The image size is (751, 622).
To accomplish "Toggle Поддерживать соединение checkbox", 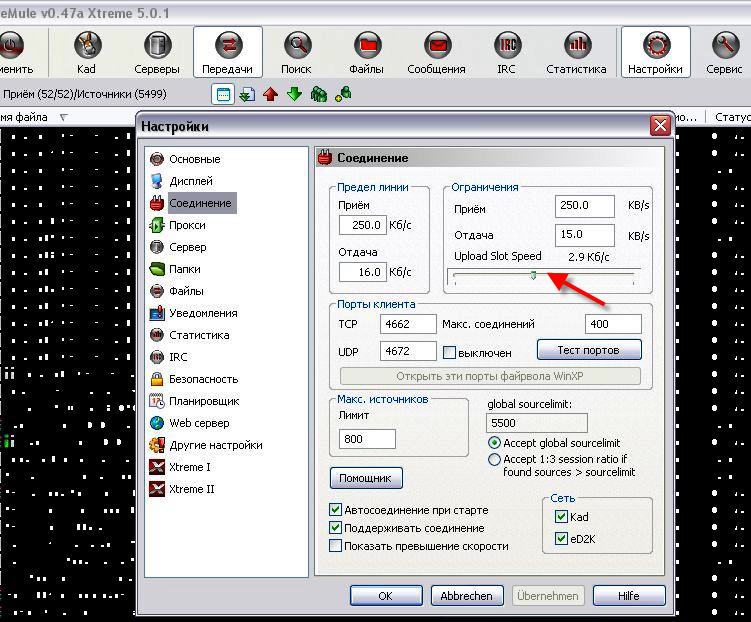I will [x=335, y=528].
